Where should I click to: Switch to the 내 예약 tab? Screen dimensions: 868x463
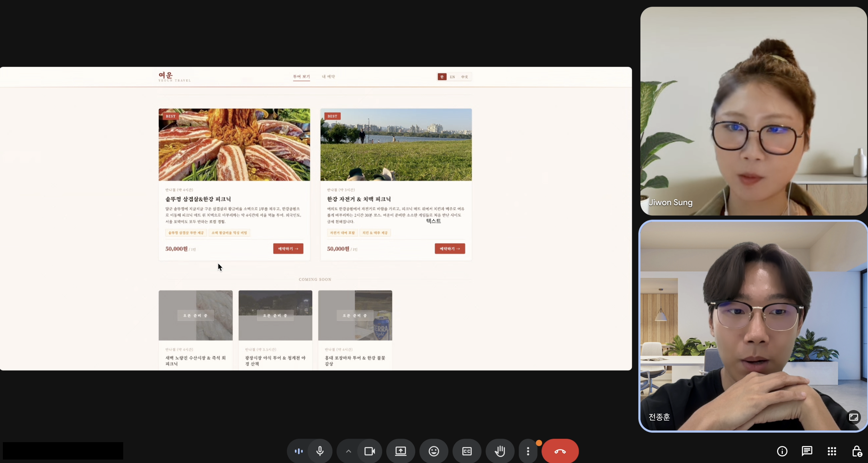coord(328,77)
